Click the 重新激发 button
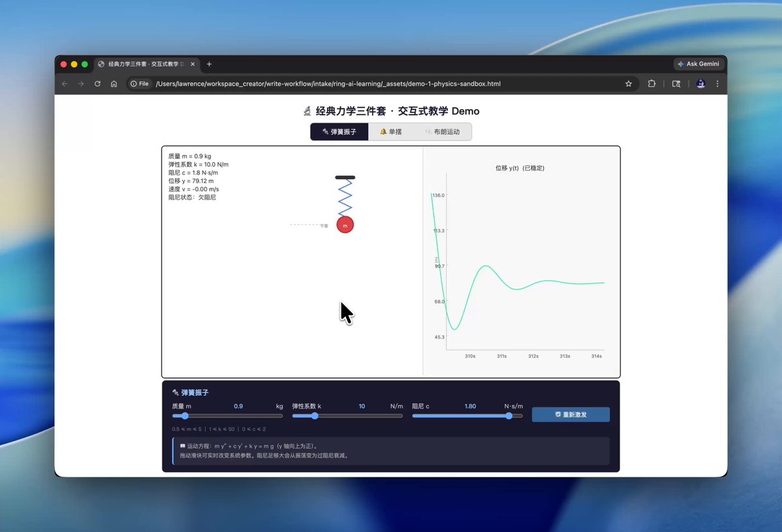The width and height of the screenshot is (782, 532). 571,415
